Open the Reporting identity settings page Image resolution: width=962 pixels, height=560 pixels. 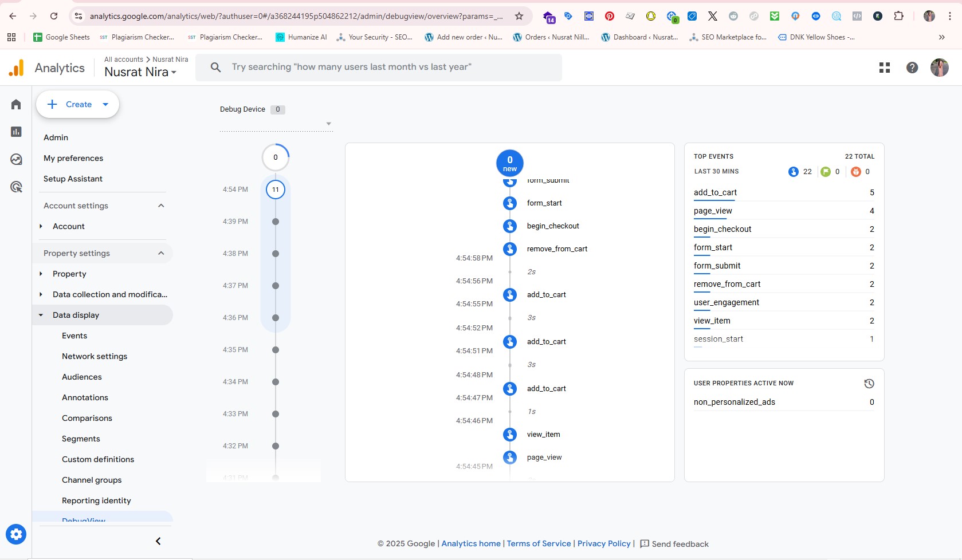pyautogui.click(x=96, y=500)
